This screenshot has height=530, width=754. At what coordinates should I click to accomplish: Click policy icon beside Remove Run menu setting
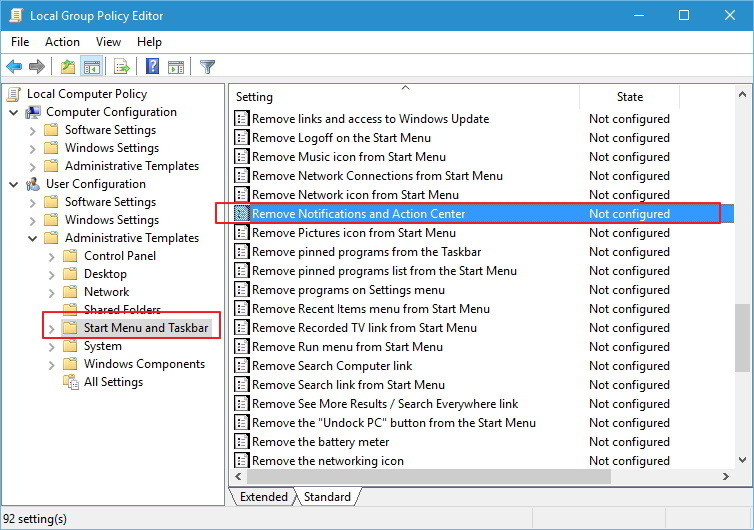(241, 347)
